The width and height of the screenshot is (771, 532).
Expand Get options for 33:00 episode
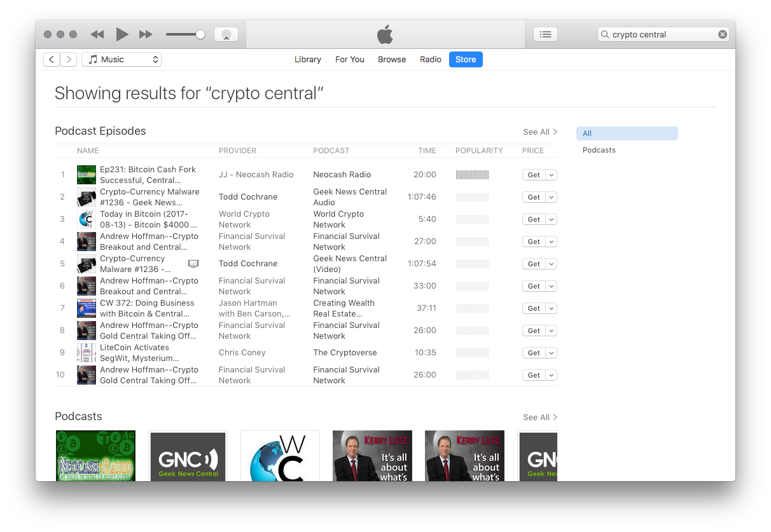(x=552, y=286)
